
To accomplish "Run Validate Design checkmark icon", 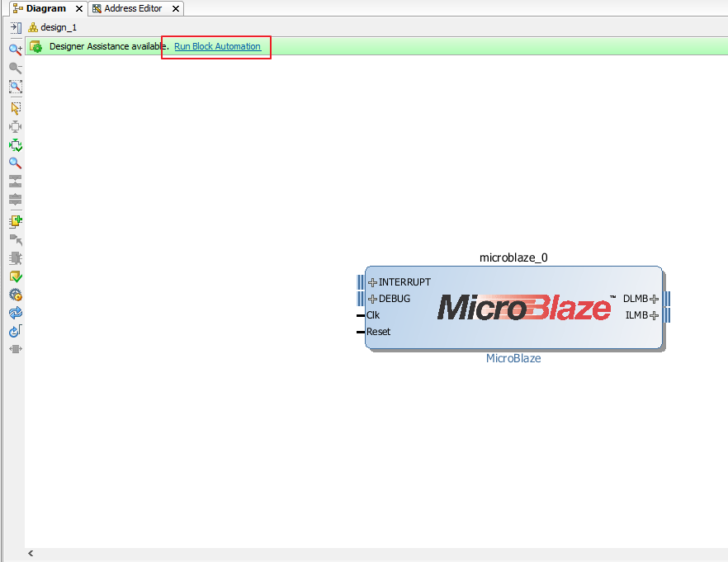I will tap(16, 276).
